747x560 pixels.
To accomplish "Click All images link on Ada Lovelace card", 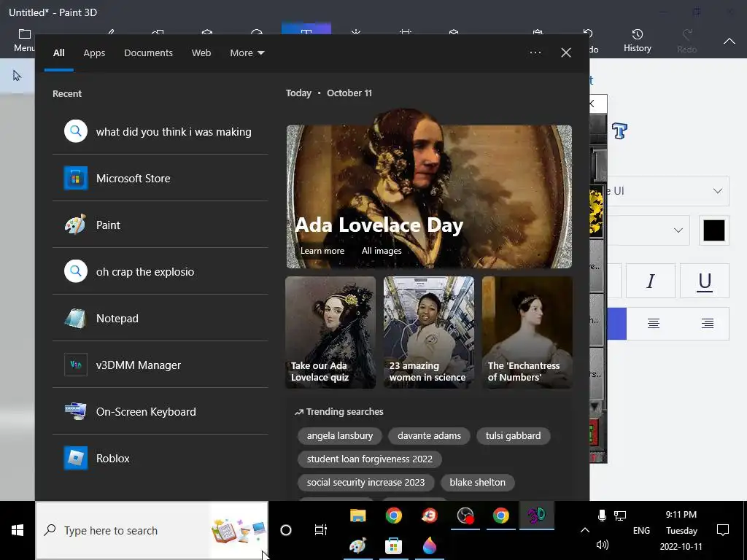I will click(x=381, y=251).
